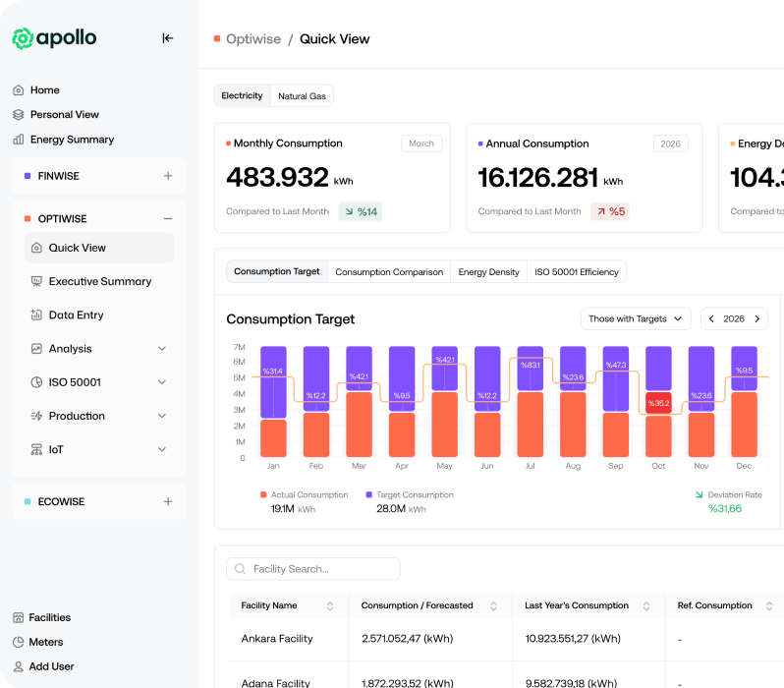Expand the ISO 50001 sidebar menu
784x688 pixels.
point(162,382)
